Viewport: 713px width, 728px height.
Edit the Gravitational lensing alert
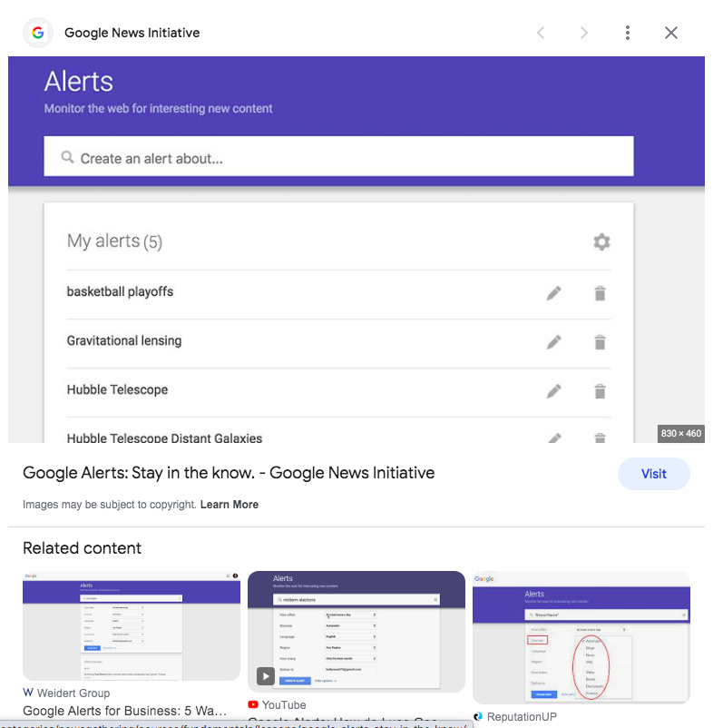tap(554, 342)
